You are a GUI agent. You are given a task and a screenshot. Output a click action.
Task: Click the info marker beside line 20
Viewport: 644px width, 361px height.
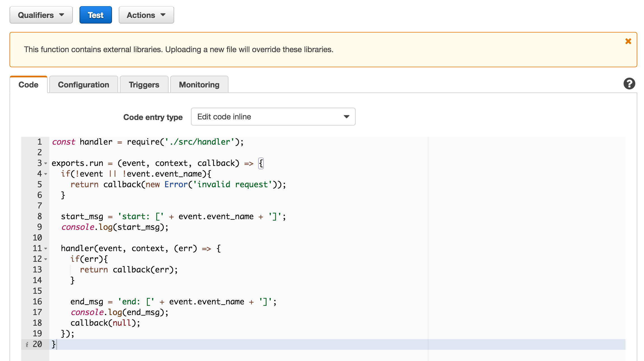click(x=27, y=344)
